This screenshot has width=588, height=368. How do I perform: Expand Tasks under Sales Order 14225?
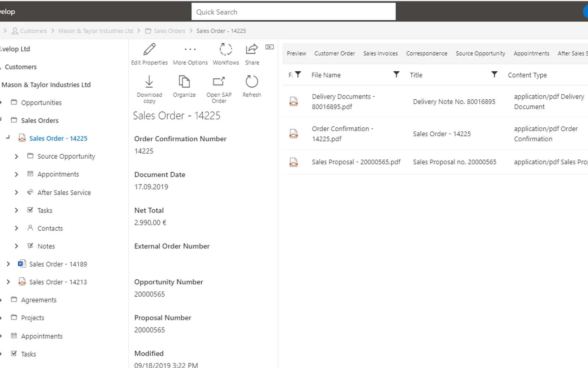click(x=16, y=210)
